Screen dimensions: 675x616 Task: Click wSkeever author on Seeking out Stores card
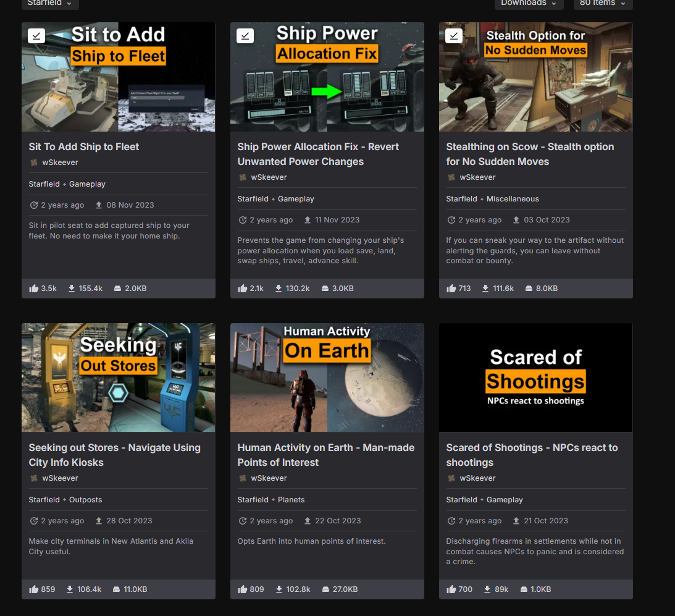pyautogui.click(x=61, y=478)
